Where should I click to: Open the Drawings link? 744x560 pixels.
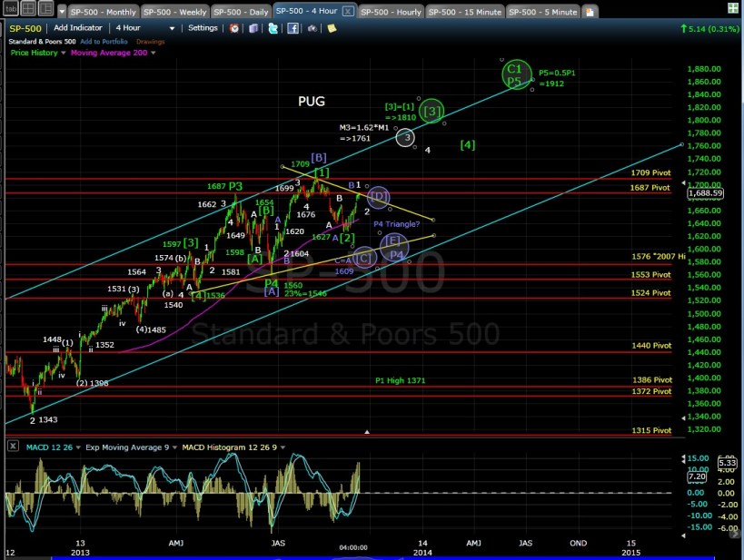coord(151,42)
